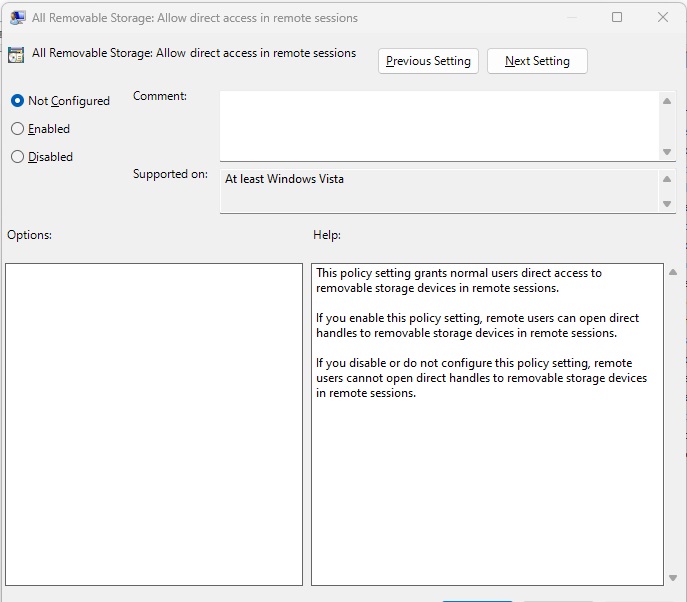Click the policy setting icon beside heading
The height and width of the screenshot is (602, 687).
point(16,55)
